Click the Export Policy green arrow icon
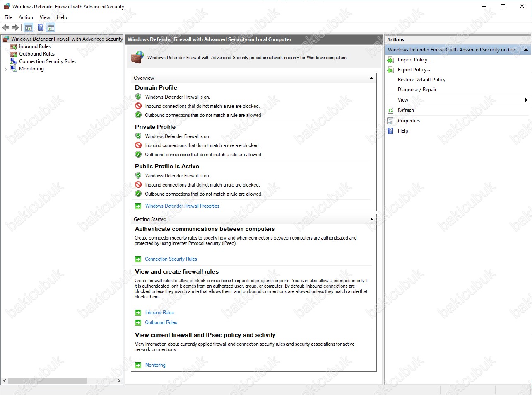This screenshot has width=532, height=395. 390,70
